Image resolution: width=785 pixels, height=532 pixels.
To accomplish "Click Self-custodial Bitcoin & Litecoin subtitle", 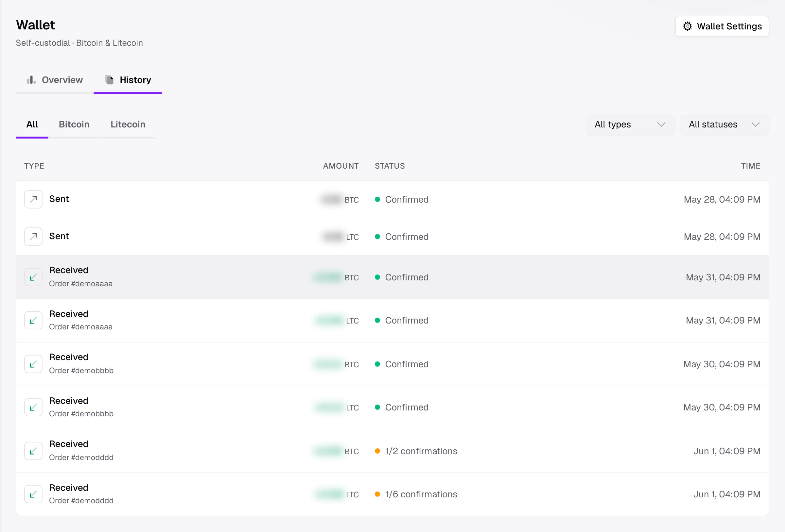I will tap(79, 43).
